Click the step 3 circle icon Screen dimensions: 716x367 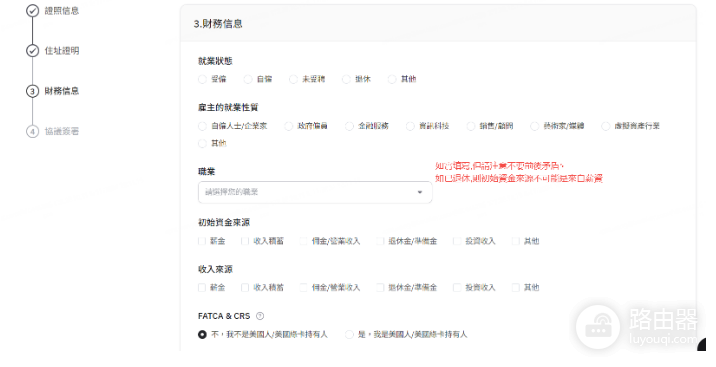point(32,91)
